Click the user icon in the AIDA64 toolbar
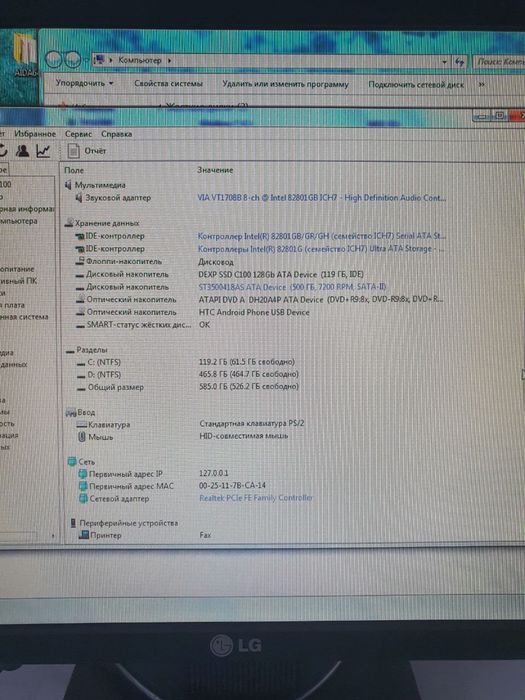This screenshot has height=700, width=525. click(x=22, y=151)
